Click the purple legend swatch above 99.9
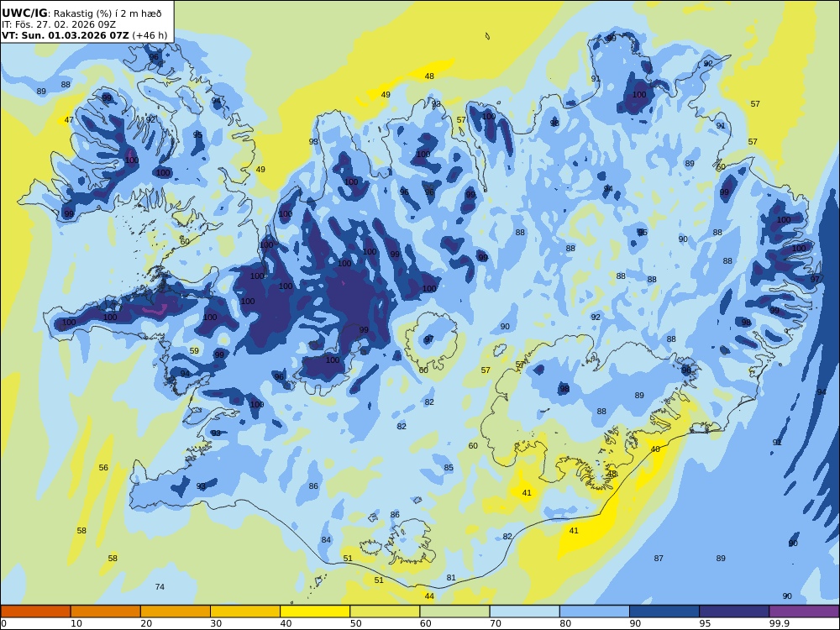 804,612
